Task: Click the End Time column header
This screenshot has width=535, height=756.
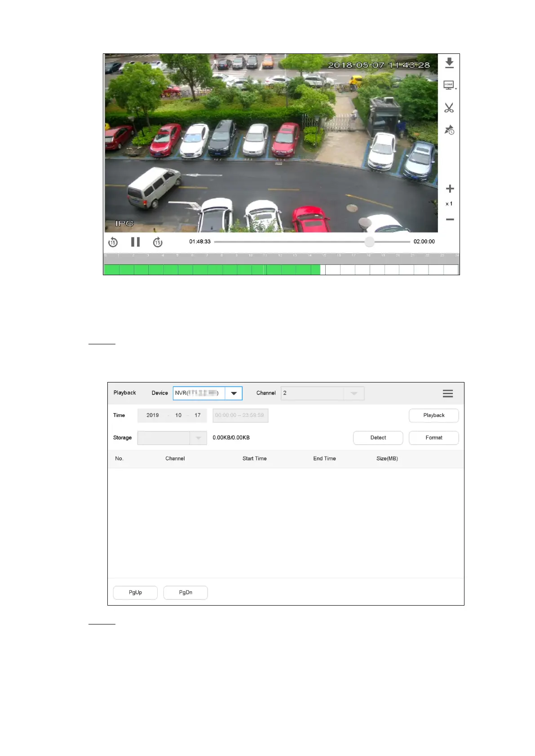Action: coord(324,458)
